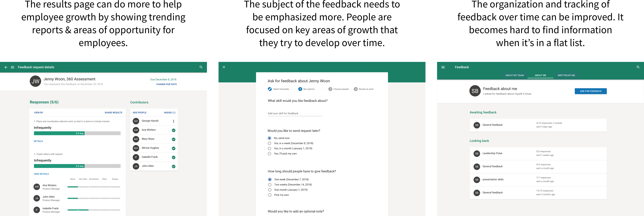Click the back arrow in Feedback request details
This screenshot has height=216, width=644.
[x=6, y=67]
